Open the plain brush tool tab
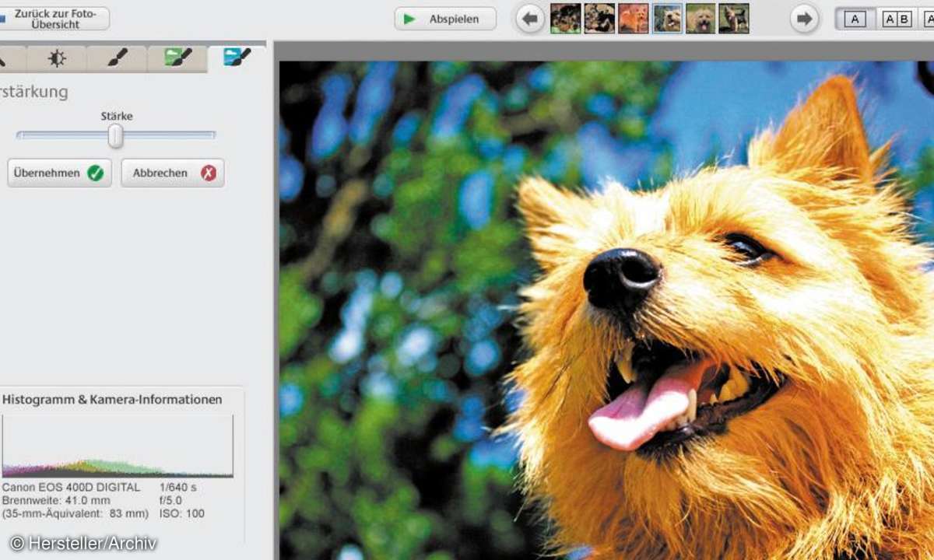The width and height of the screenshot is (934, 560). click(x=117, y=58)
